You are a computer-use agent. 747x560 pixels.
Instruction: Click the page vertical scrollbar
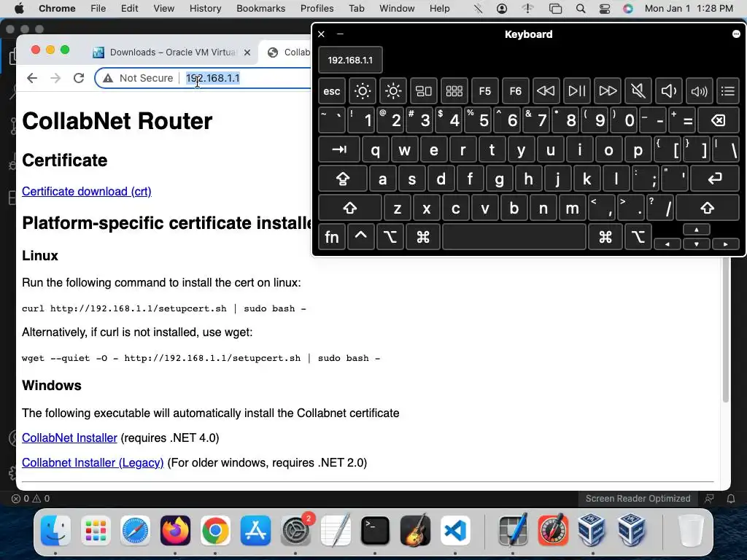(x=726, y=330)
